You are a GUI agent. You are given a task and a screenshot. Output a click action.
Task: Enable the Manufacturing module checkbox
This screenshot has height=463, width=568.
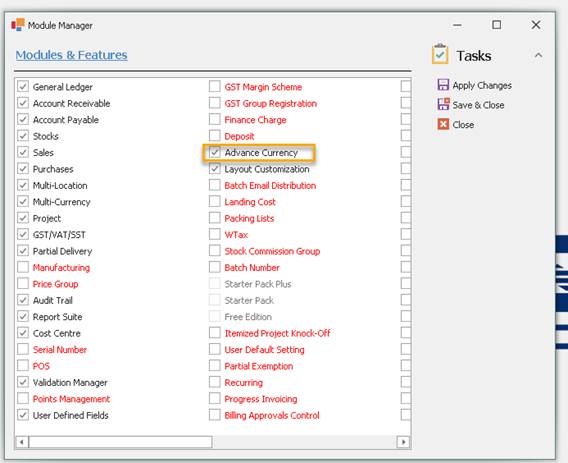(23, 267)
